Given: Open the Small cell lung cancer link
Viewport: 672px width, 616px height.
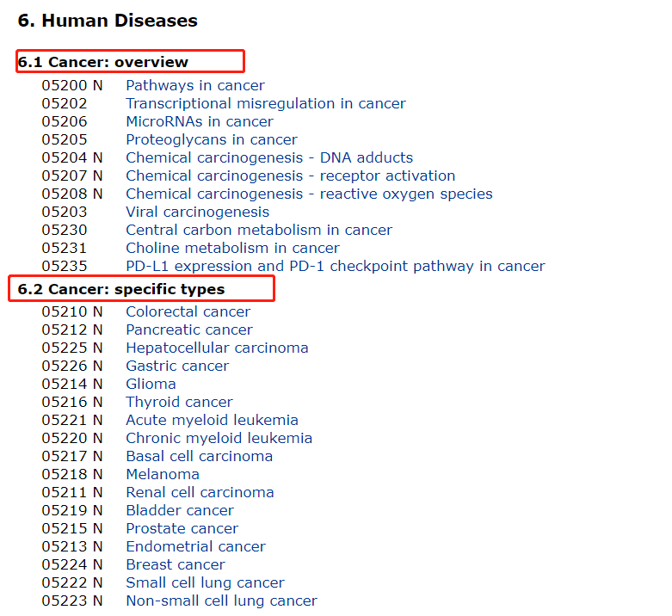Looking at the screenshot, I should [x=206, y=582].
